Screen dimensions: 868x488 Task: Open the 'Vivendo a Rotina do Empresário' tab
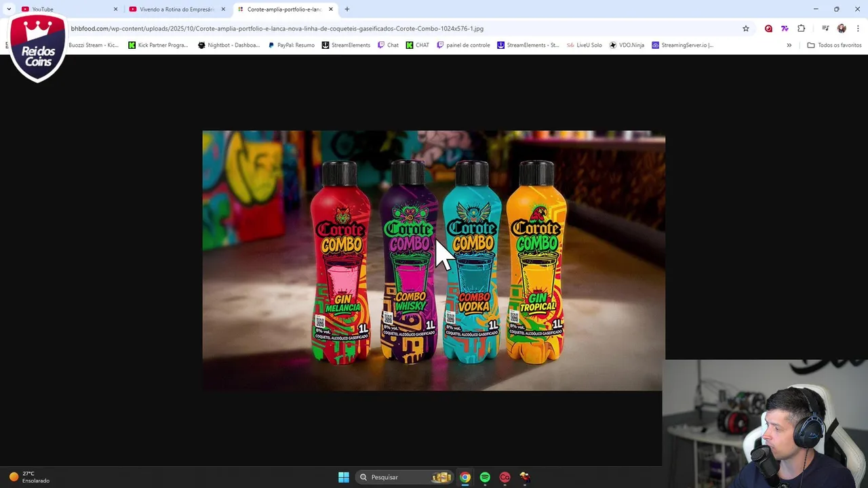click(x=176, y=9)
